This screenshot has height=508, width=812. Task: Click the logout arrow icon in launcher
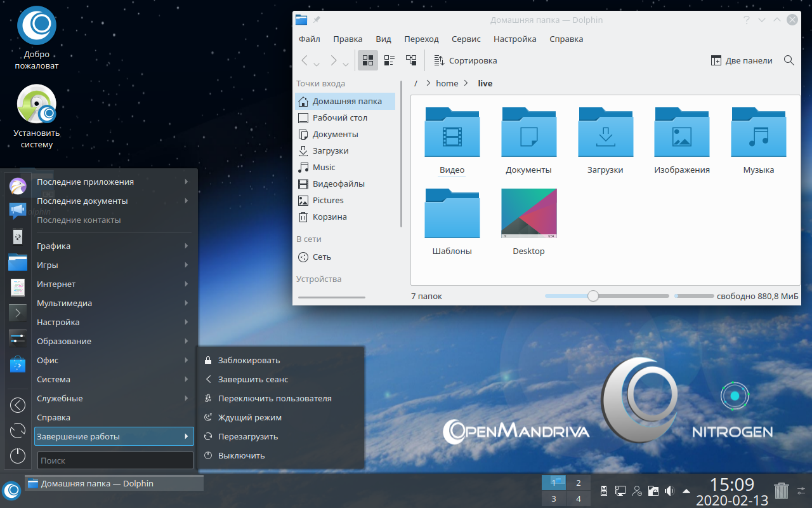[18, 405]
